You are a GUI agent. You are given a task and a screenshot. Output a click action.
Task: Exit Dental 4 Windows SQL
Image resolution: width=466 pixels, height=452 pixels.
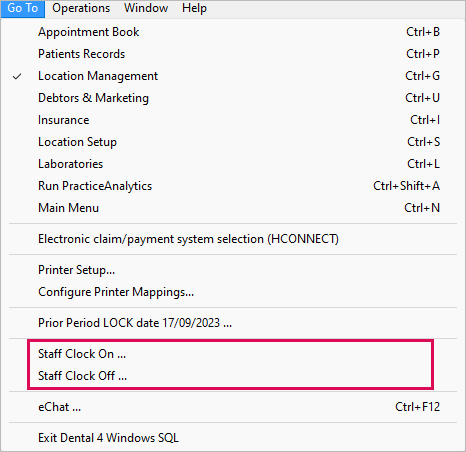[233, 438]
